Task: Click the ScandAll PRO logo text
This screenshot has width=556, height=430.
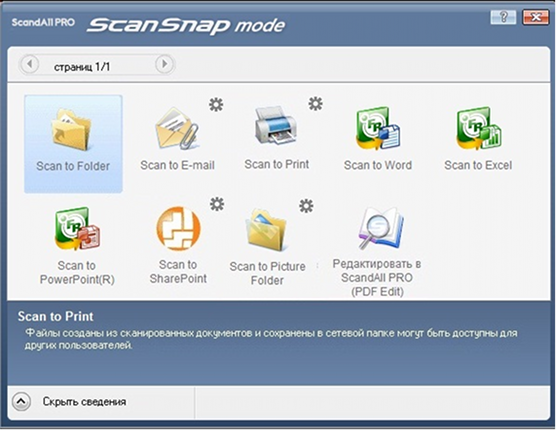Action: coord(43,23)
